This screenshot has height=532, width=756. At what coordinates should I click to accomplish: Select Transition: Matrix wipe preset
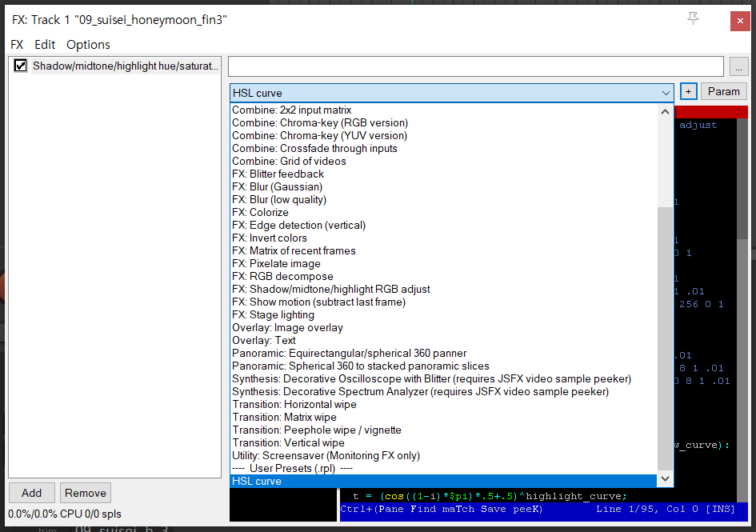pos(443,417)
